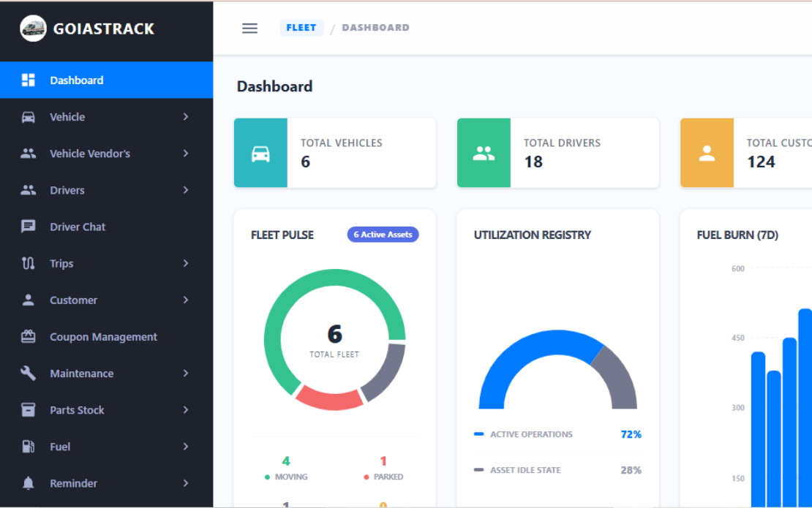
Task: Click the 28% value
Action: (631, 470)
